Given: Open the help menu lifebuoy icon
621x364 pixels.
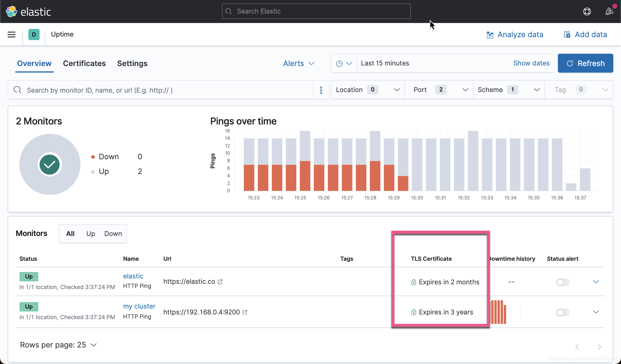Looking at the screenshot, I should click(x=587, y=12).
